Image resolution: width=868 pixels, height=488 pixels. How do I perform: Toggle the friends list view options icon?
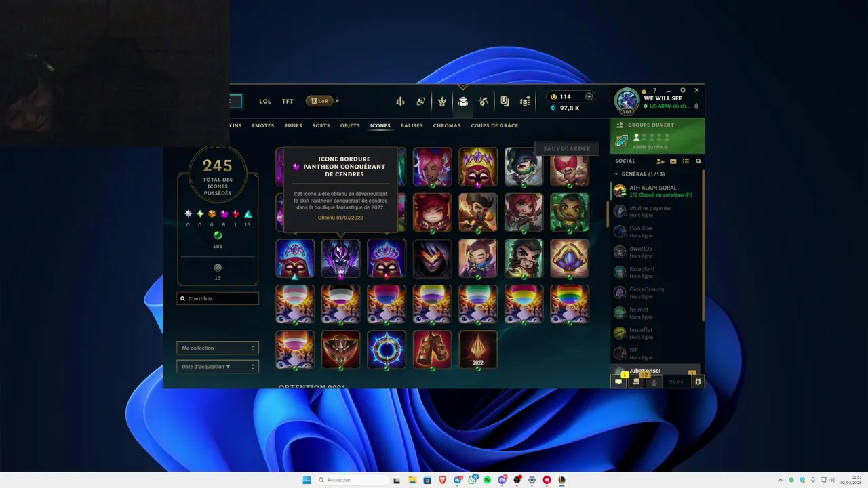(686, 161)
